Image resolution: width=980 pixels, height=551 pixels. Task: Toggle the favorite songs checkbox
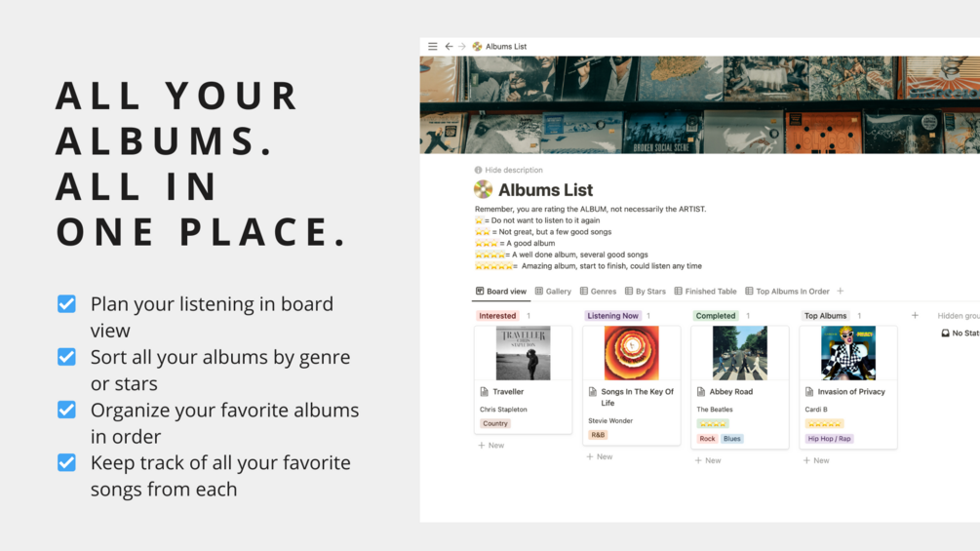[x=67, y=463]
